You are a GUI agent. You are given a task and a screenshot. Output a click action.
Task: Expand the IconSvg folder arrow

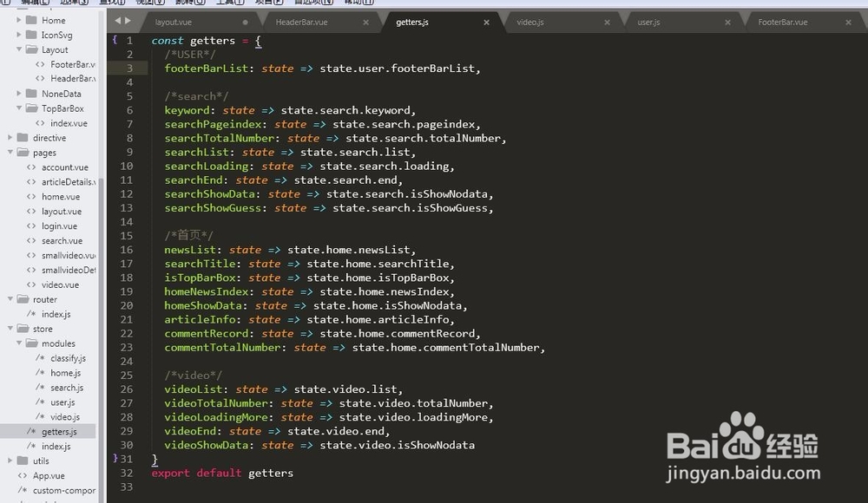[x=19, y=35]
